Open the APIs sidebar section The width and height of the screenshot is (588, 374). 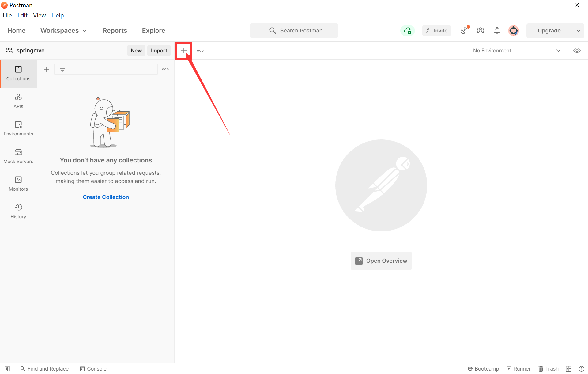point(18,101)
